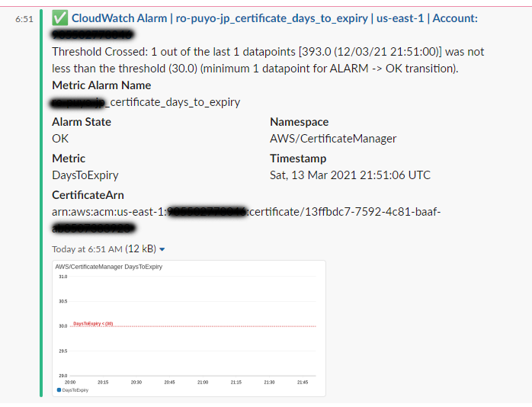Screen dimensions: 532x407
Task: Click the 'DaysToExpiry' metric value
Action: (85, 175)
